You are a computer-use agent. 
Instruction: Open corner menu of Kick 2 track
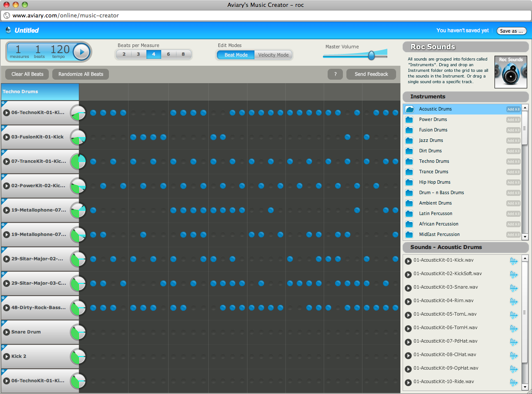pos(3,347)
